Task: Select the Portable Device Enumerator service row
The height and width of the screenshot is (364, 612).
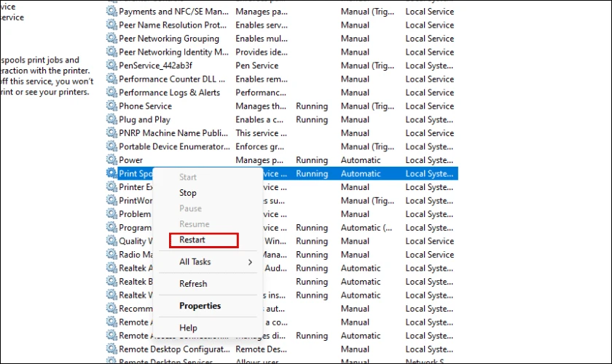Action: coord(173,146)
